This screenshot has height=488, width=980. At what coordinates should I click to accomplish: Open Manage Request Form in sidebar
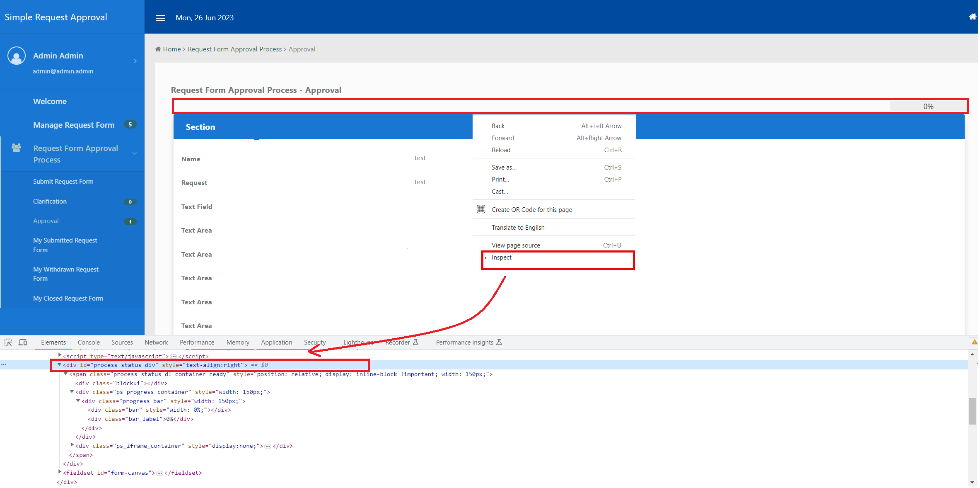(74, 125)
